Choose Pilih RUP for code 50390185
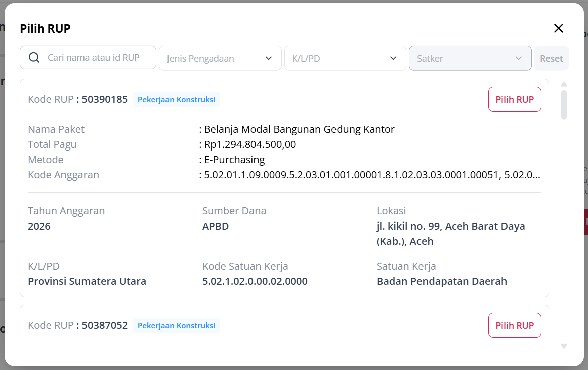The width and height of the screenshot is (588, 370). [515, 100]
